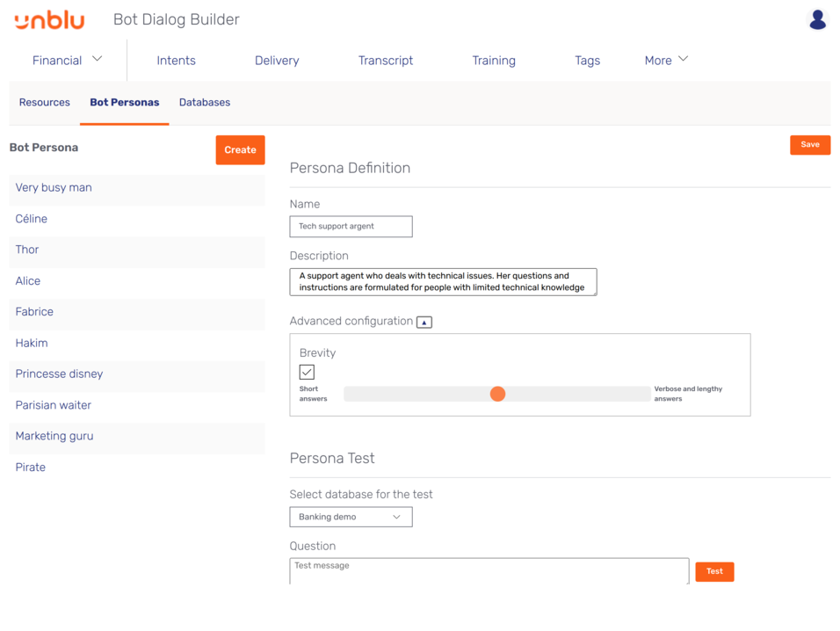Viewport: 840px width, 631px height.
Task: Focus the persona Name input field
Action: (351, 227)
